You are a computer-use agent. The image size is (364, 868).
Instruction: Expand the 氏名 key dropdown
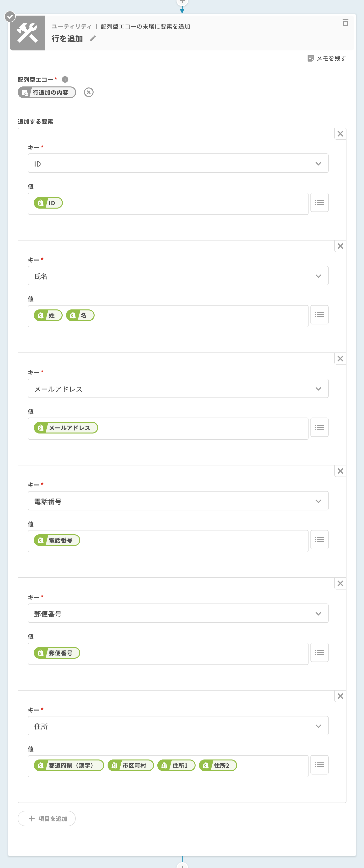[x=178, y=276]
